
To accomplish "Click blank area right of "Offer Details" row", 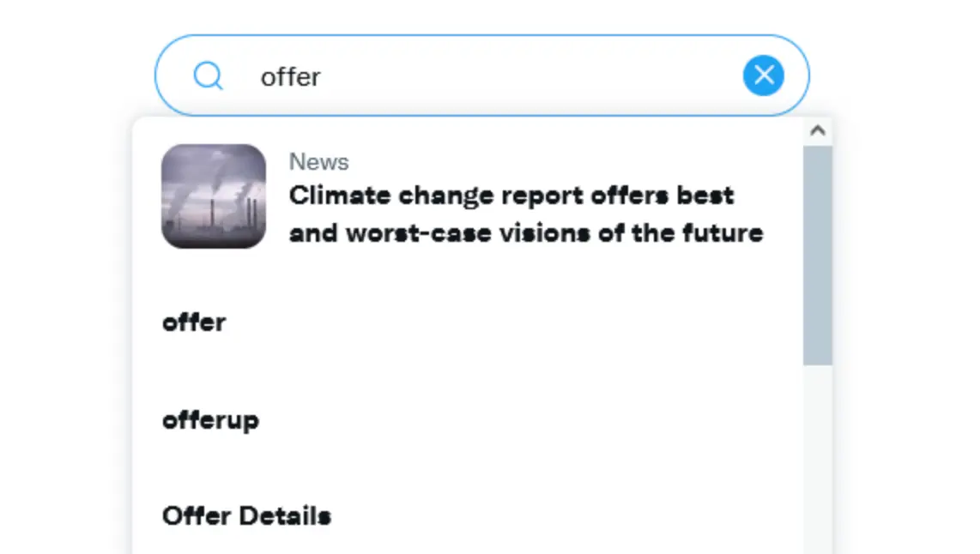I will click(558, 515).
